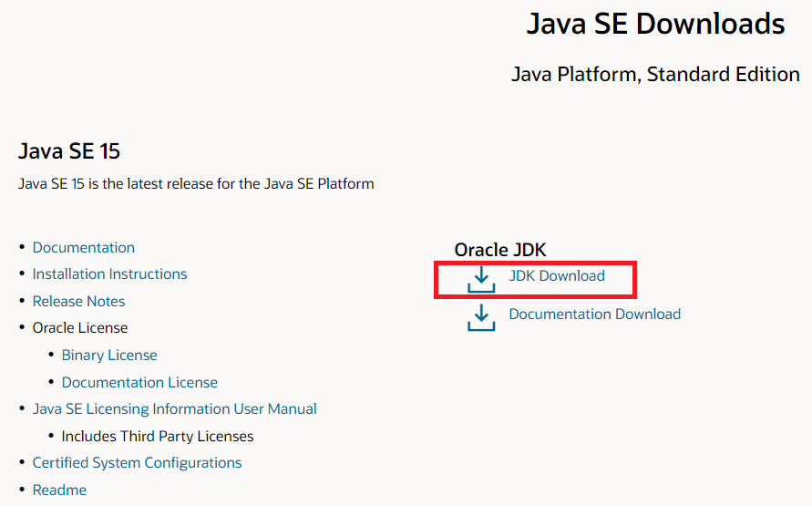The image size is (812, 506).
Task: Click the 'latest release for the Java SE Platform' sentence
Action: pos(196,184)
